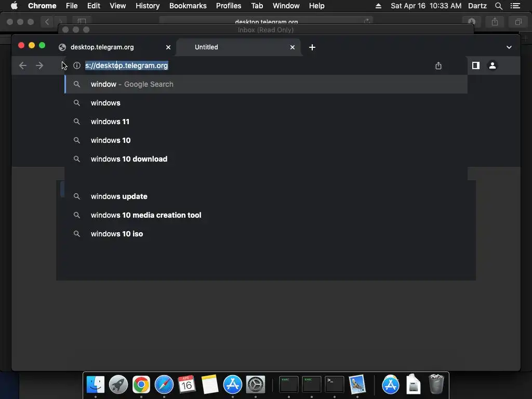Click background Safari's address field
This screenshot has width=532, height=399.
tap(266, 21)
